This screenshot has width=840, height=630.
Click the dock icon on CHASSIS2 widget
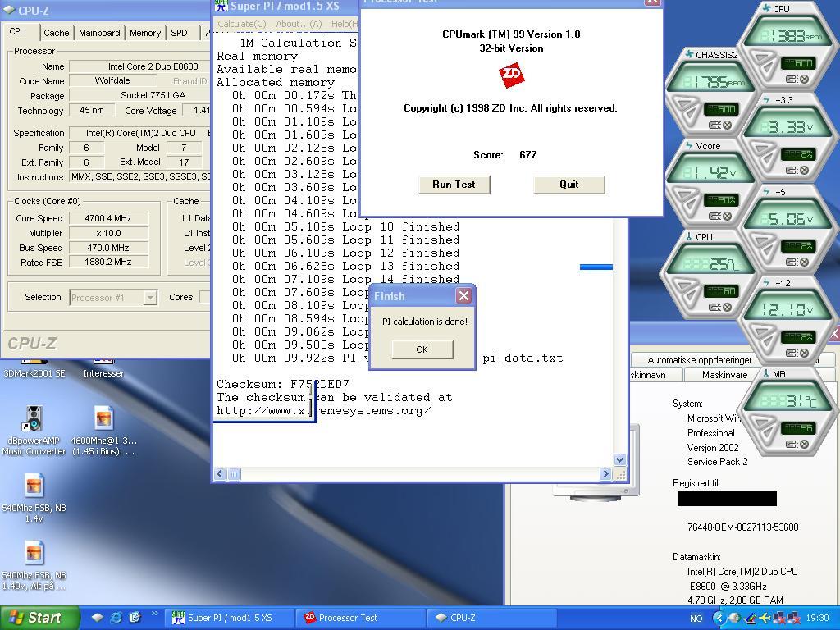[x=714, y=126]
